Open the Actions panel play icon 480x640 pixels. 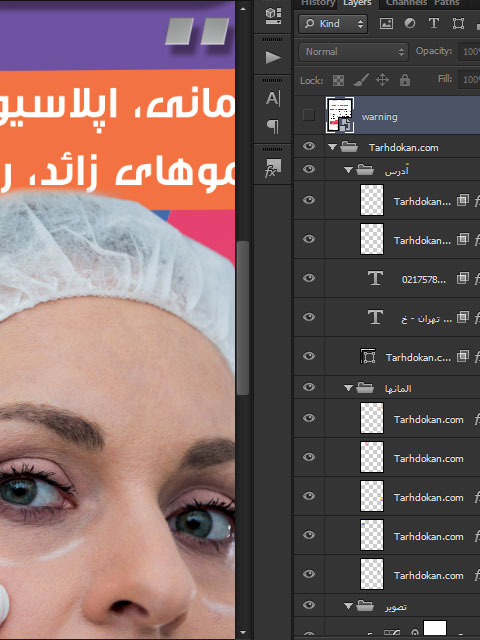tap(273, 57)
